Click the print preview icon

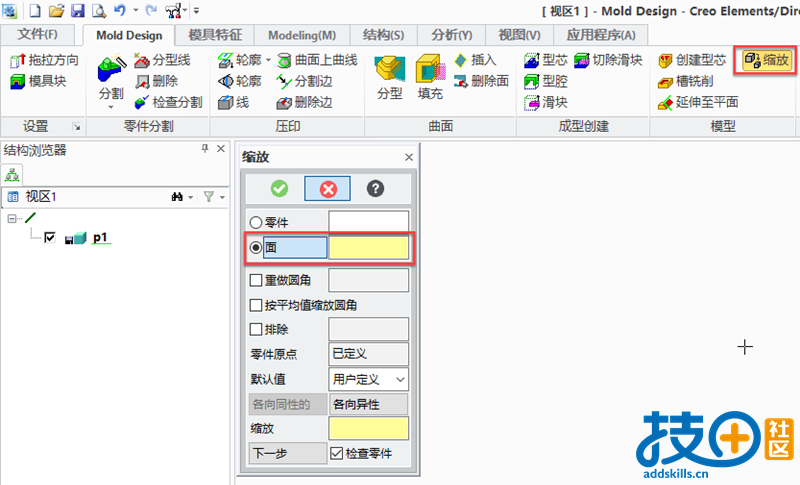tap(98, 10)
